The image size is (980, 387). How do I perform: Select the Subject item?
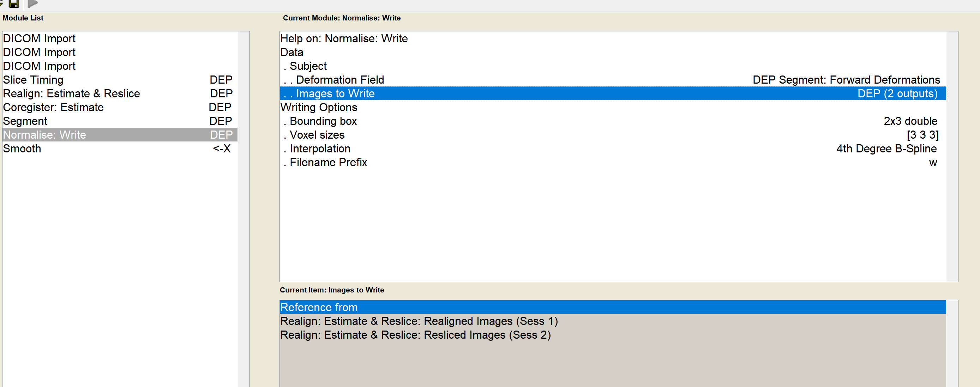[x=613, y=66]
